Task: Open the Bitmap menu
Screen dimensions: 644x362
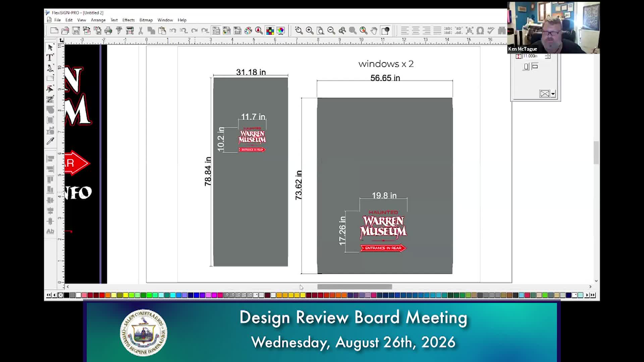Action: coord(146,20)
